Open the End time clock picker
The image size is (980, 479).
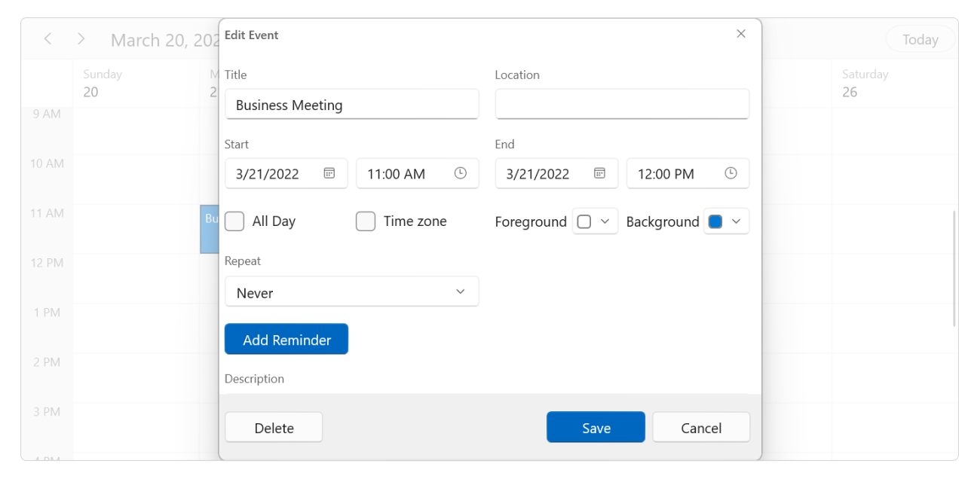[x=730, y=172]
